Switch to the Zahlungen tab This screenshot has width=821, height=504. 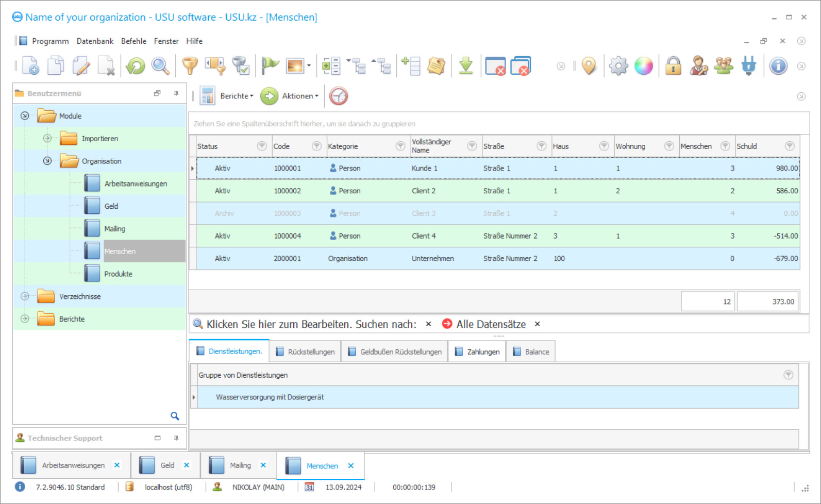click(x=477, y=351)
